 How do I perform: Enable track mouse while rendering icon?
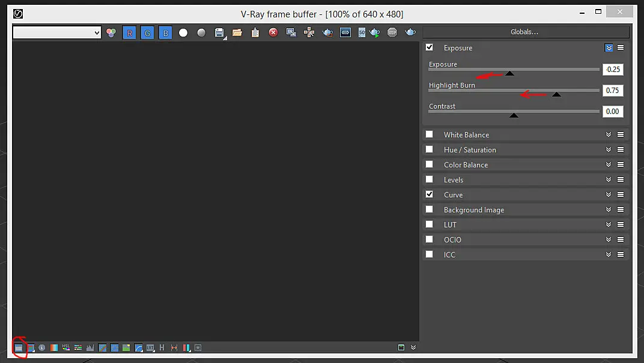[309, 33]
